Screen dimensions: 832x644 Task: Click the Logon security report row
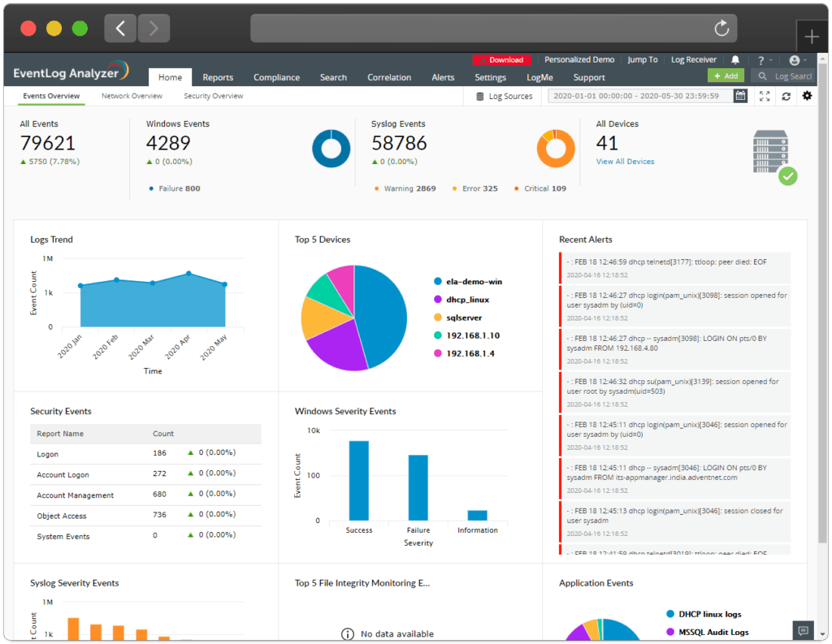pyautogui.click(x=146, y=453)
